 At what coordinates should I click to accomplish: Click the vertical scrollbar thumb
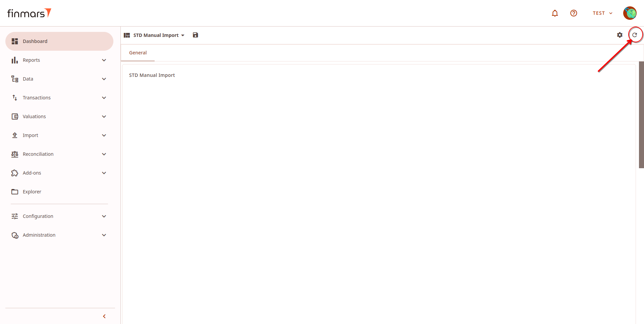(641, 114)
